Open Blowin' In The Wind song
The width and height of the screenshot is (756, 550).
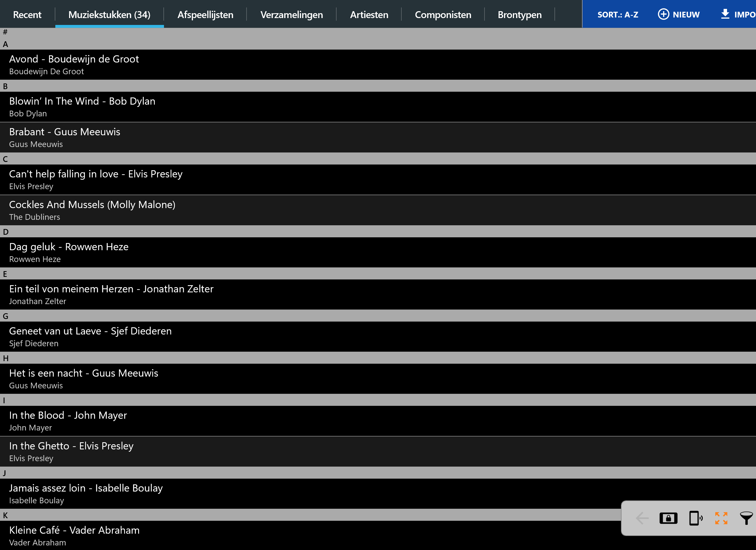click(378, 107)
